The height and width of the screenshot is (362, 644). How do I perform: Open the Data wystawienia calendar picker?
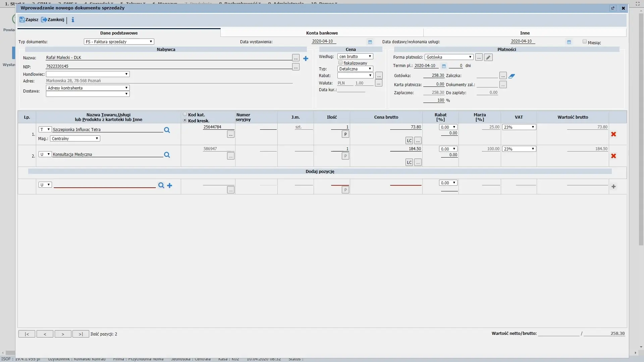(370, 42)
